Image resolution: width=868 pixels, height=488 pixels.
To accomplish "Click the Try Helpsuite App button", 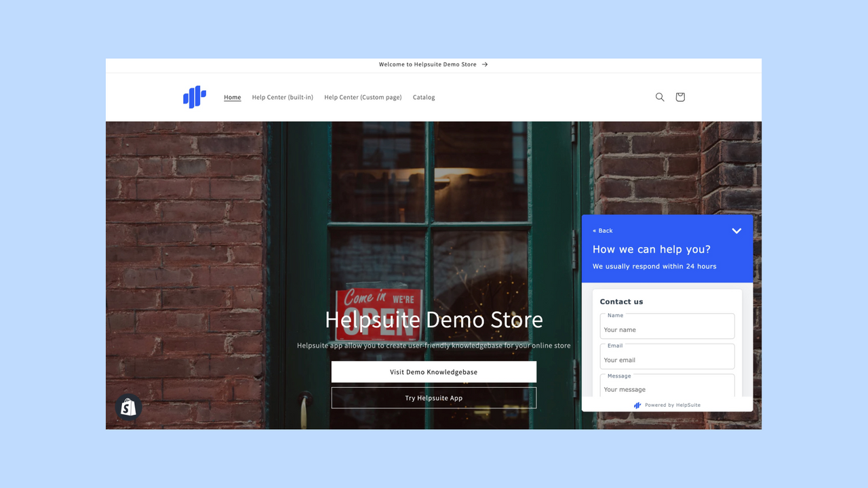I will tap(434, 398).
